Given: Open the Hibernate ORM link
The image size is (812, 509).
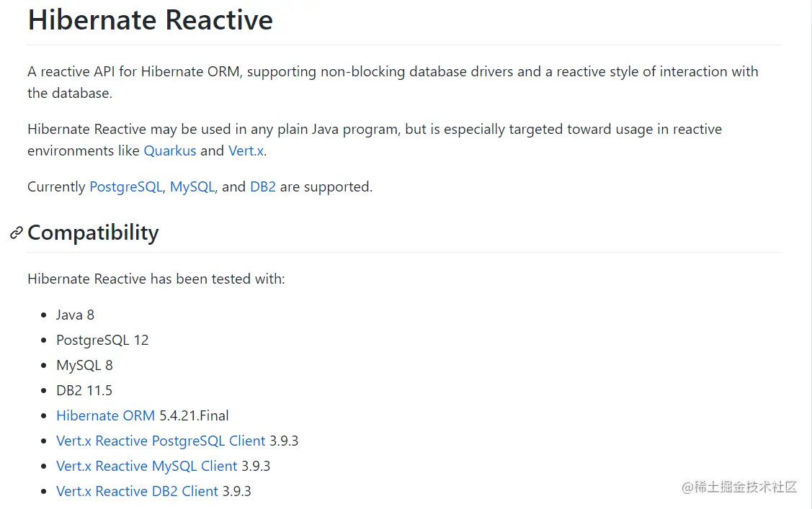Looking at the screenshot, I should (105, 415).
